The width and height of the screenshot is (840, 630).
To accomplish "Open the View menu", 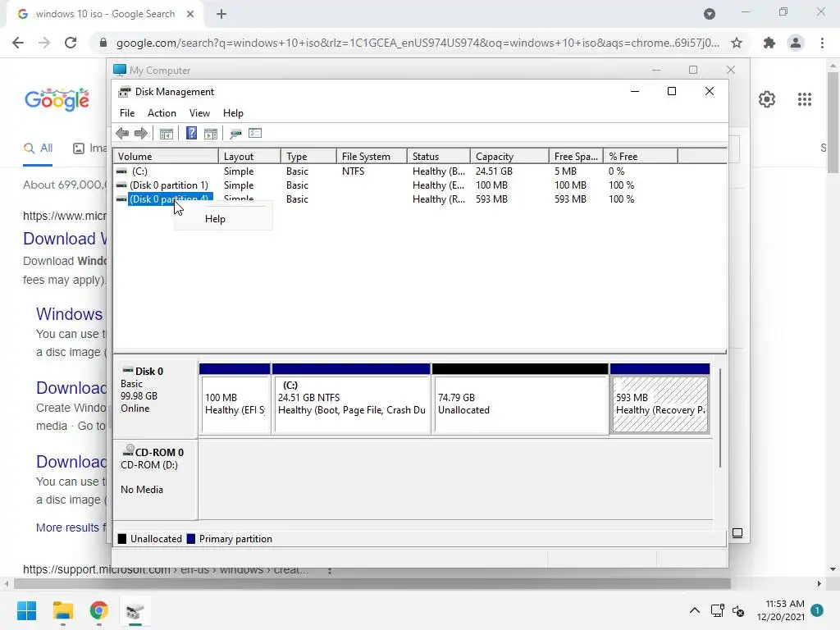I will click(x=199, y=113).
